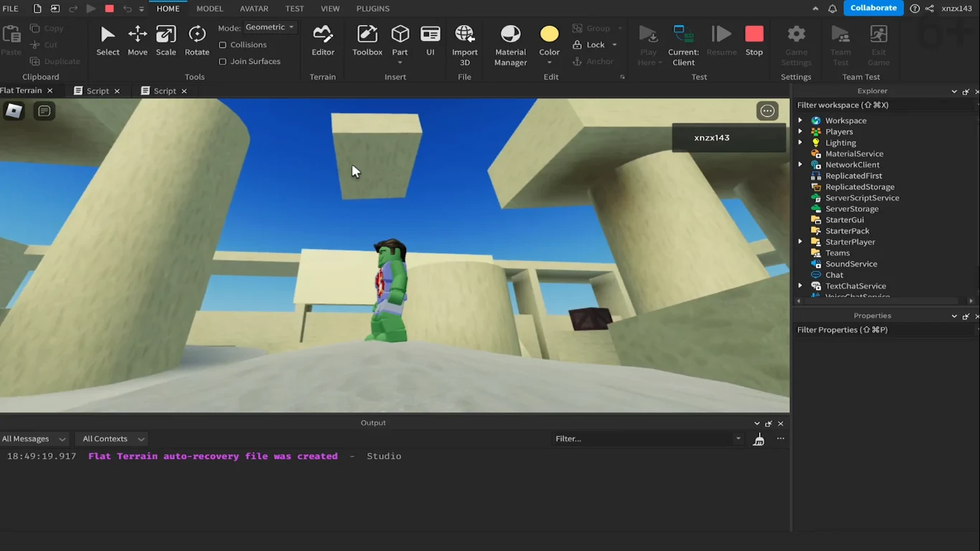This screenshot has width=980, height=551.
Task: Open the Terrain Editor
Action: [323, 41]
